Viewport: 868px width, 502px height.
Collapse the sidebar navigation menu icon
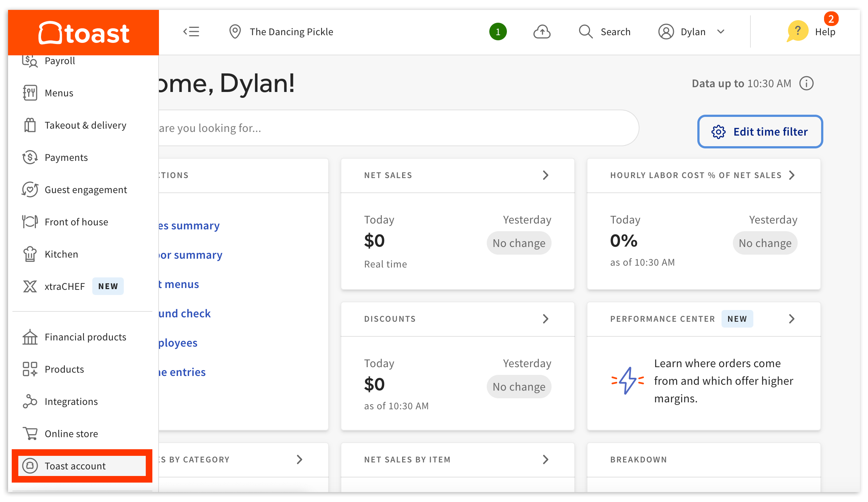click(191, 32)
